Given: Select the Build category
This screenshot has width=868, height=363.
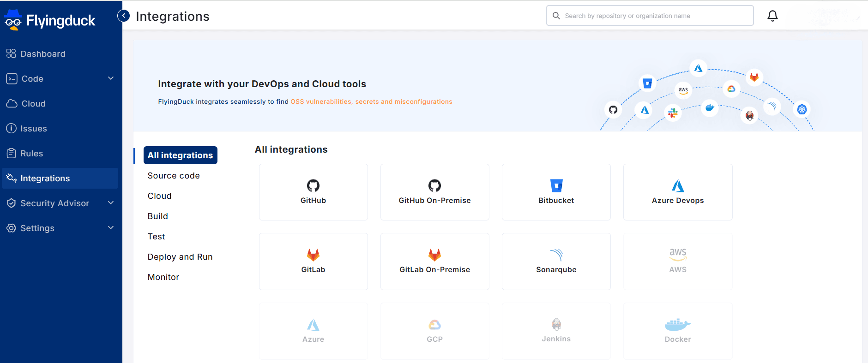Looking at the screenshot, I should pos(157,216).
